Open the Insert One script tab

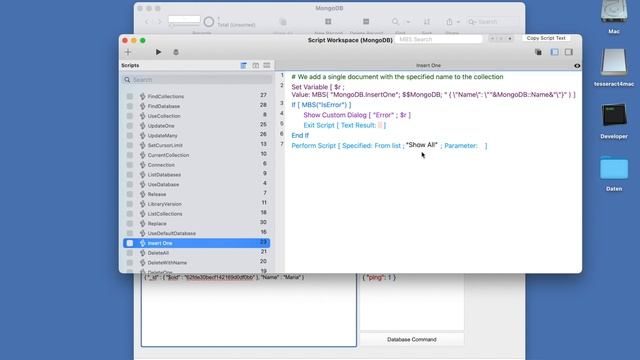click(x=428, y=65)
